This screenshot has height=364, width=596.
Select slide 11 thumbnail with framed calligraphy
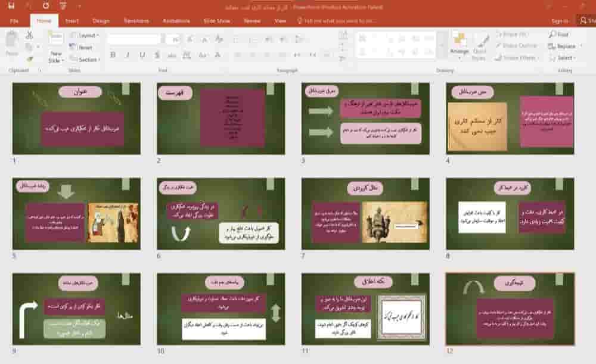365,309
